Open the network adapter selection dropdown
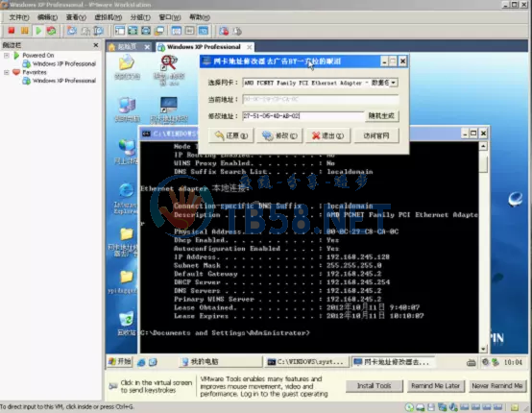The image size is (532, 413). click(x=393, y=83)
